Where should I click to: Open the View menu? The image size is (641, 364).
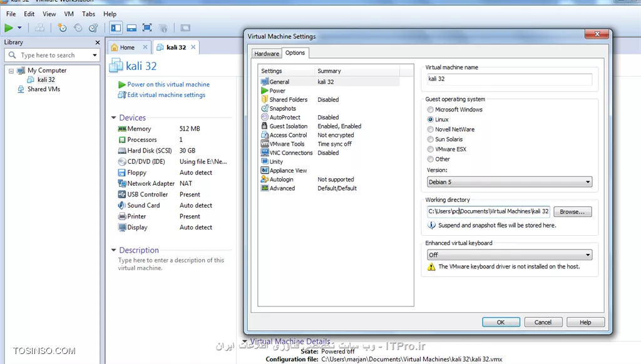point(49,14)
